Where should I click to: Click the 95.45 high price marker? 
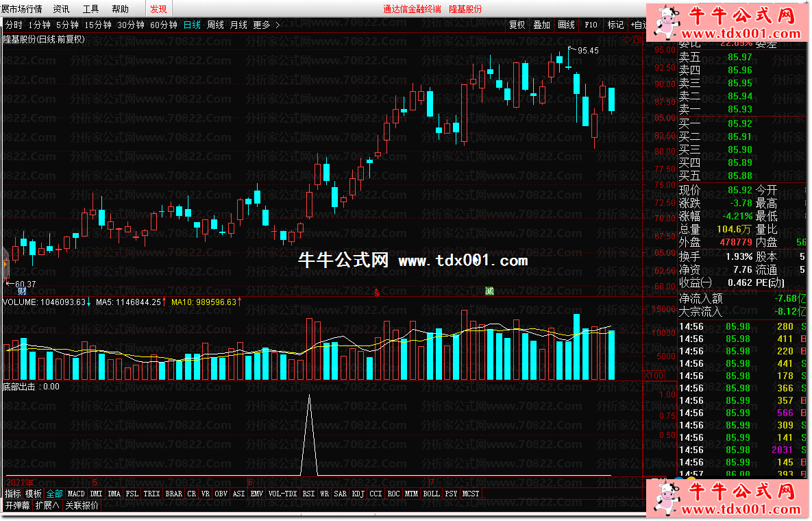(587, 51)
